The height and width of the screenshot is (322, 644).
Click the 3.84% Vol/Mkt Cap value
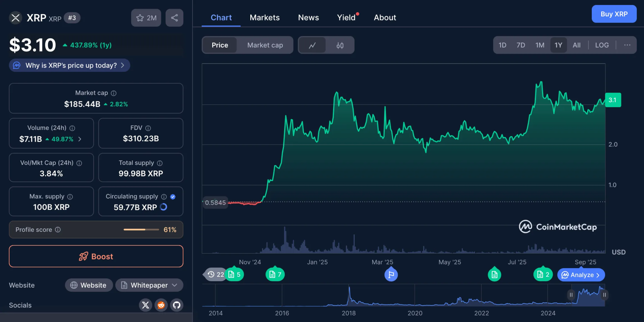[x=51, y=173]
